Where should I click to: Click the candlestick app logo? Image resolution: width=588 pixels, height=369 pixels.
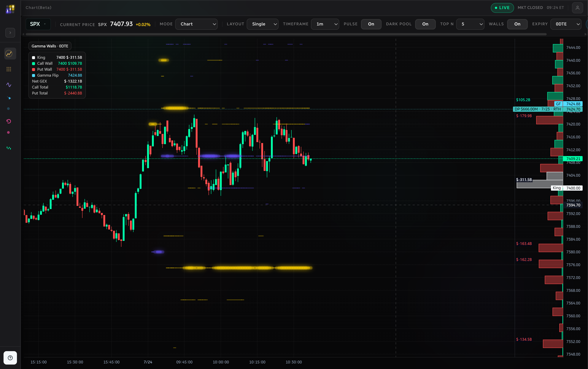coord(10,9)
